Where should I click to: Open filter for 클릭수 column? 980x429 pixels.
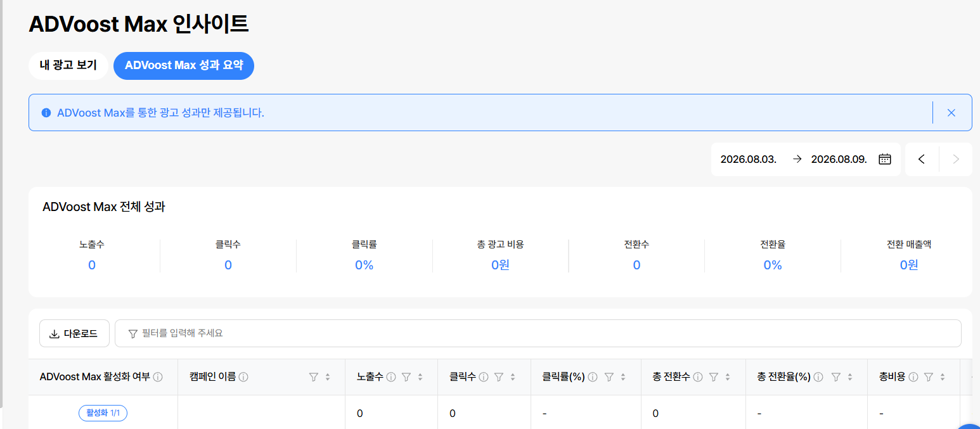pyautogui.click(x=499, y=377)
